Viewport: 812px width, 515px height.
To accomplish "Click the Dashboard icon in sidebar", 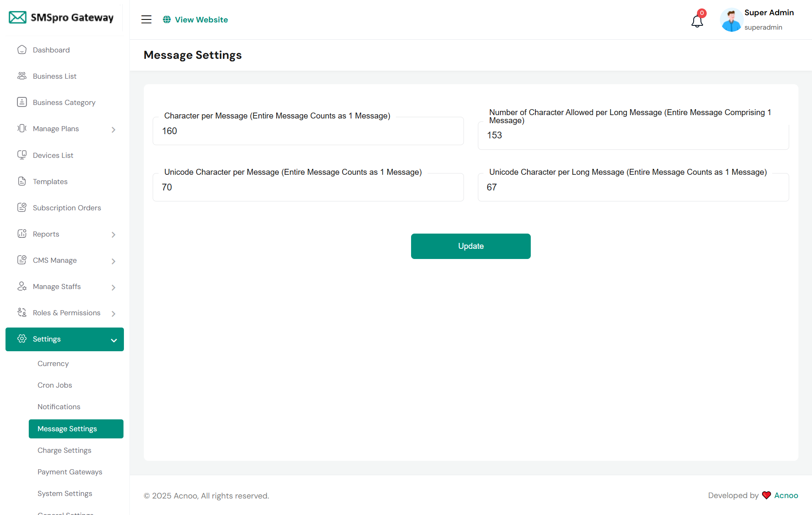I will [22, 50].
